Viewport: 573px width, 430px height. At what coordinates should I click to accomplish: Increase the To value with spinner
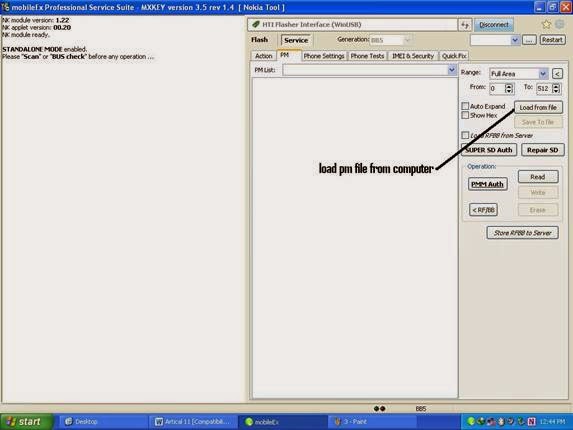[556, 86]
